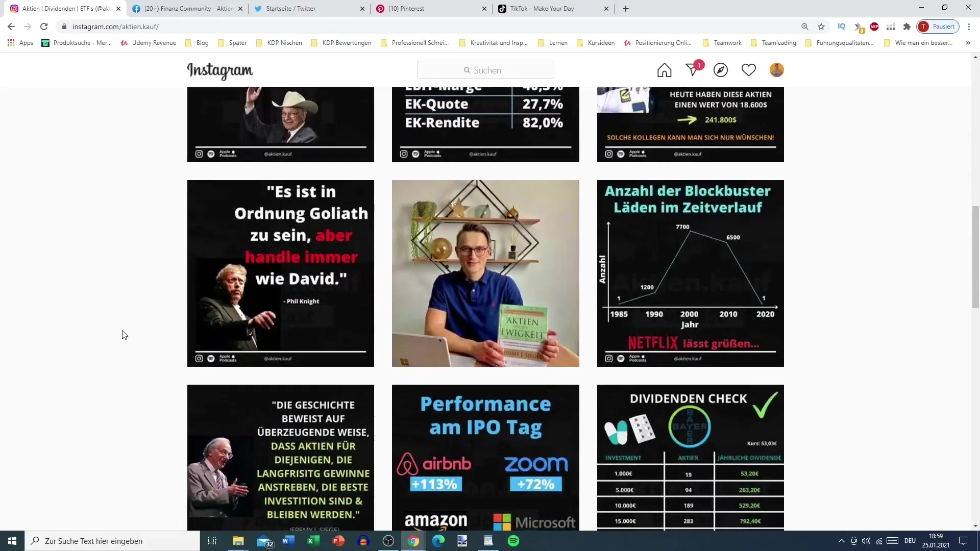Screen dimensions: 980x551
Task: Open the Teamwork bookmark folder
Action: point(722,43)
